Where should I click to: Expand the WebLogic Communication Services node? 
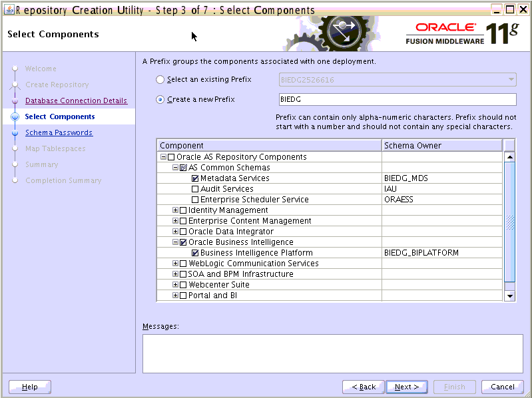pyautogui.click(x=175, y=264)
